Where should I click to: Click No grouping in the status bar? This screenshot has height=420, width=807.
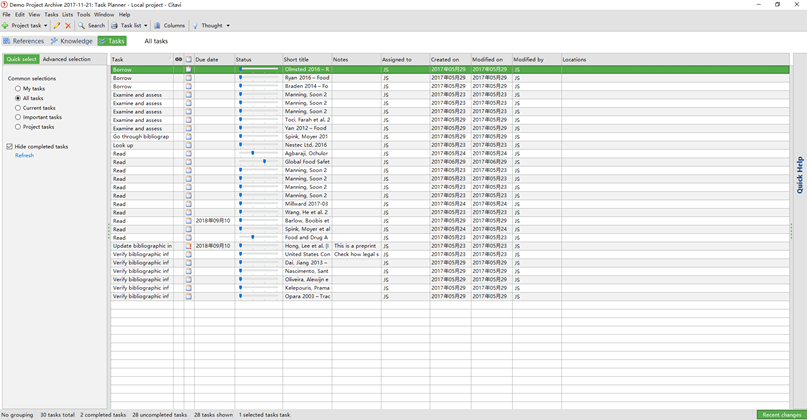pyautogui.click(x=17, y=415)
